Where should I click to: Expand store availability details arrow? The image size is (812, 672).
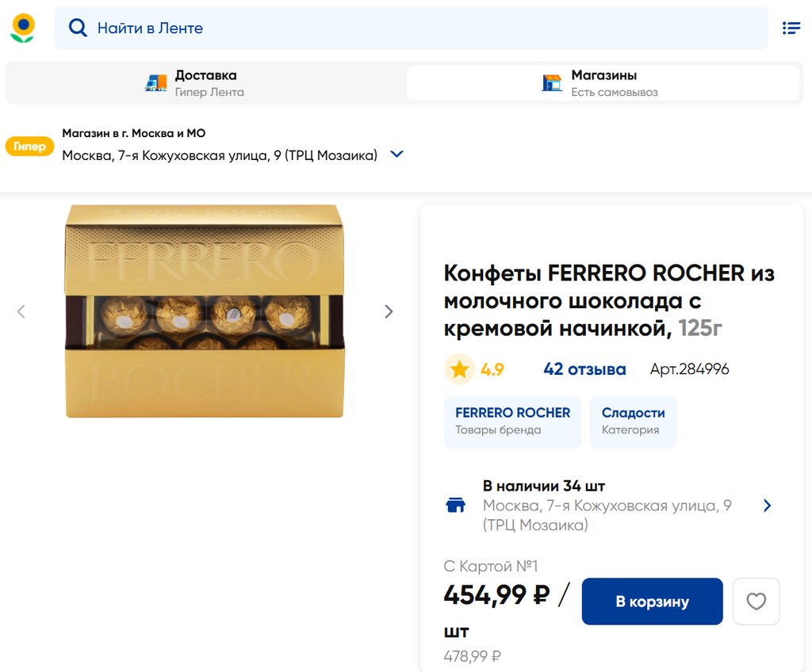pyautogui.click(x=767, y=506)
